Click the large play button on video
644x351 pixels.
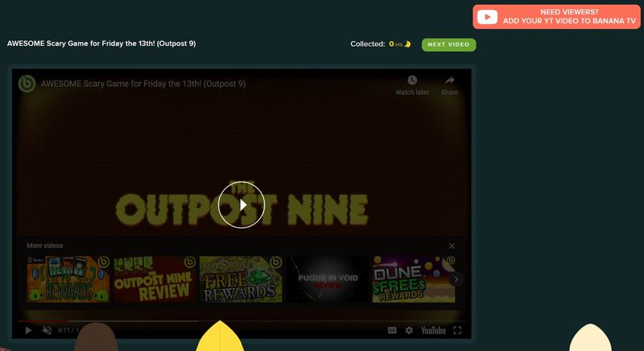point(242,204)
